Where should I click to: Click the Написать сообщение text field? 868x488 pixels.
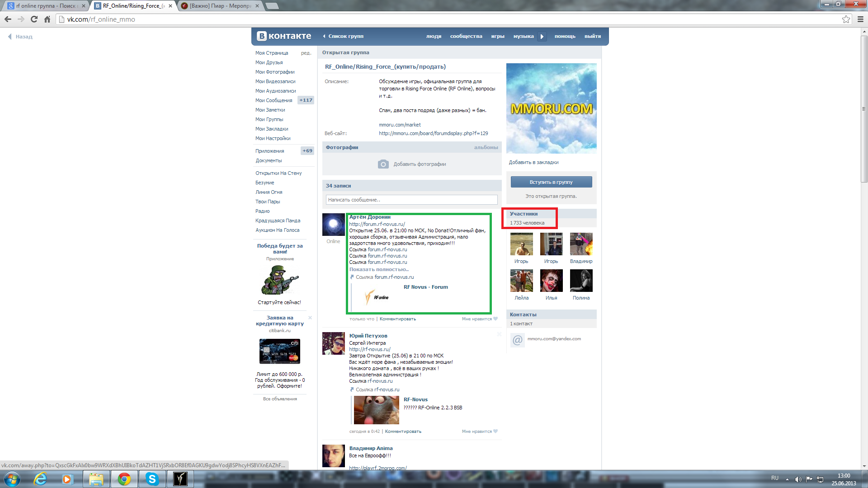pyautogui.click(x=411, y=200)
